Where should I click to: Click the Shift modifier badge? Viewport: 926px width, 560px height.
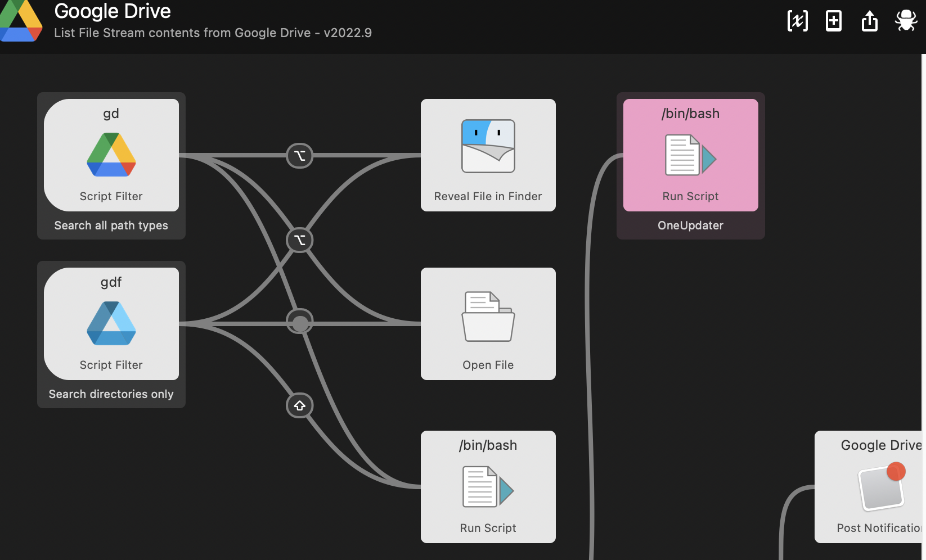(300, 405)
